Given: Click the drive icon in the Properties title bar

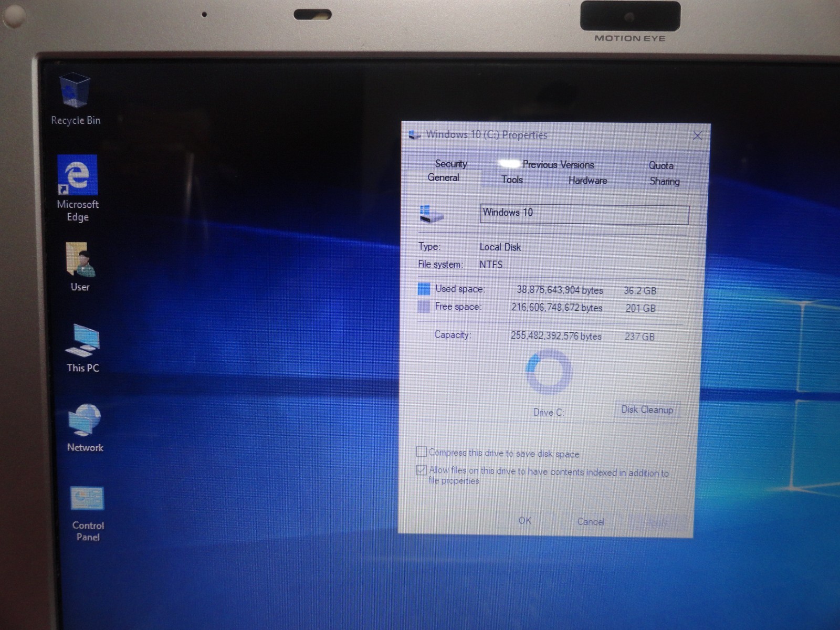Looking at the screenshot, I should 415,135.
